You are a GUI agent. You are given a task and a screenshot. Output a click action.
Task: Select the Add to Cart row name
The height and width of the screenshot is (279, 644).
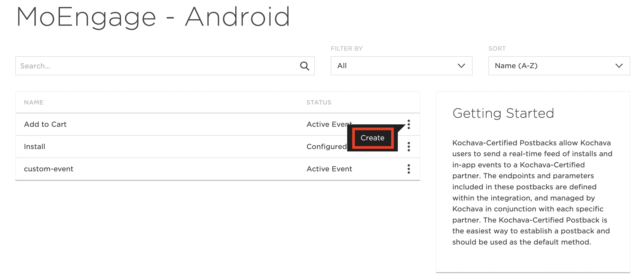tap(45, 124)
